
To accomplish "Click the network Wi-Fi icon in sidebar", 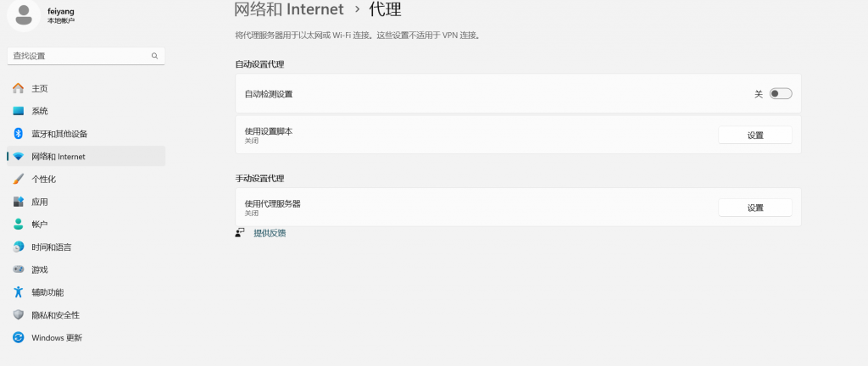I will point(19,157).
